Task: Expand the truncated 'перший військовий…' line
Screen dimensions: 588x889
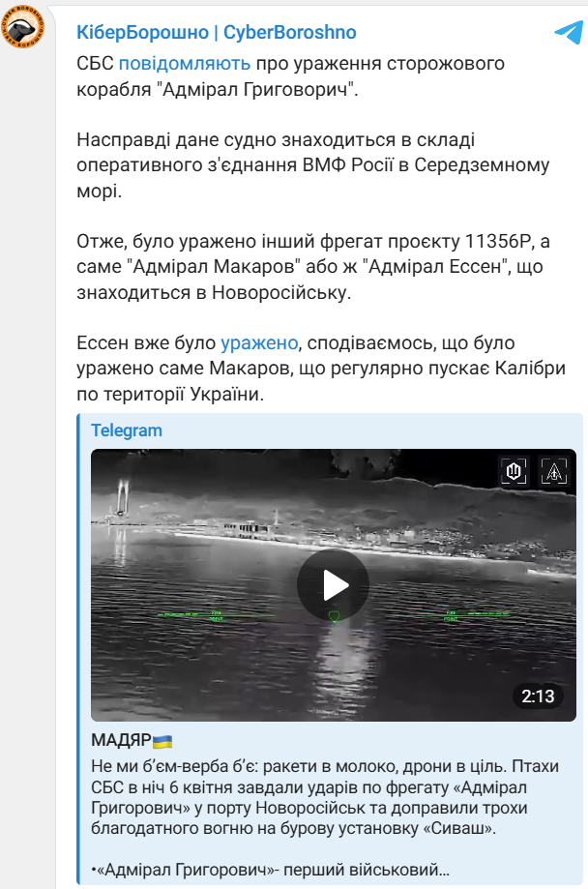Action: pyautogui.click(x=270, y=869)
